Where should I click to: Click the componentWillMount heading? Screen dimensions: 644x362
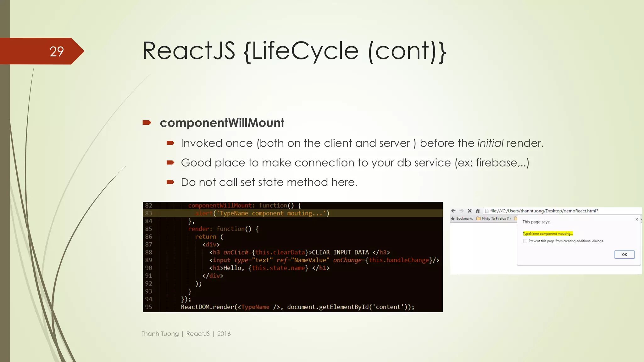(222, 123)
